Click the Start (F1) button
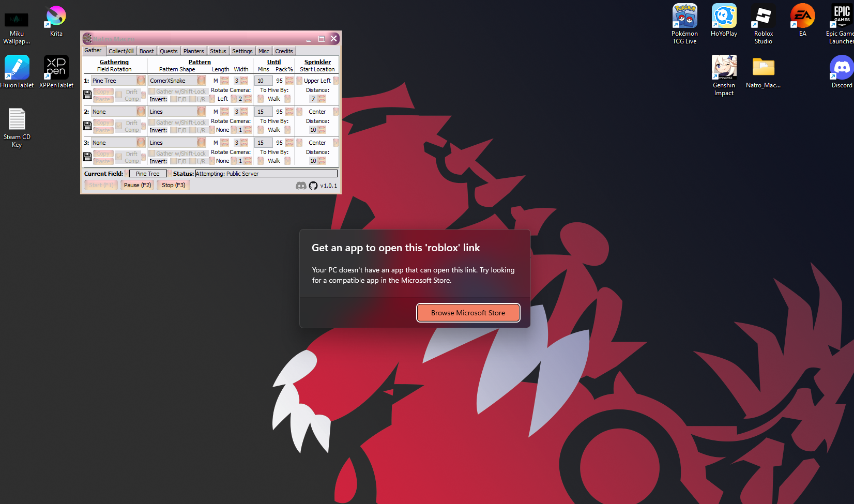The image size is (854, 504). coord(101,185)
